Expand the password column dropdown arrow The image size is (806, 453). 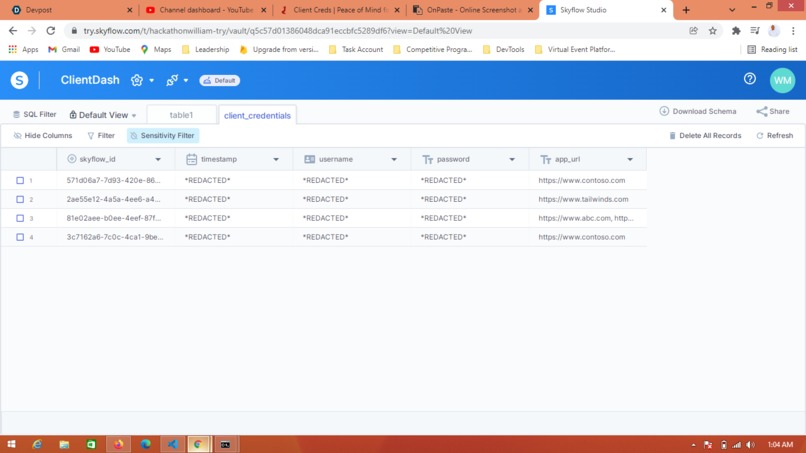coord(512,159)
